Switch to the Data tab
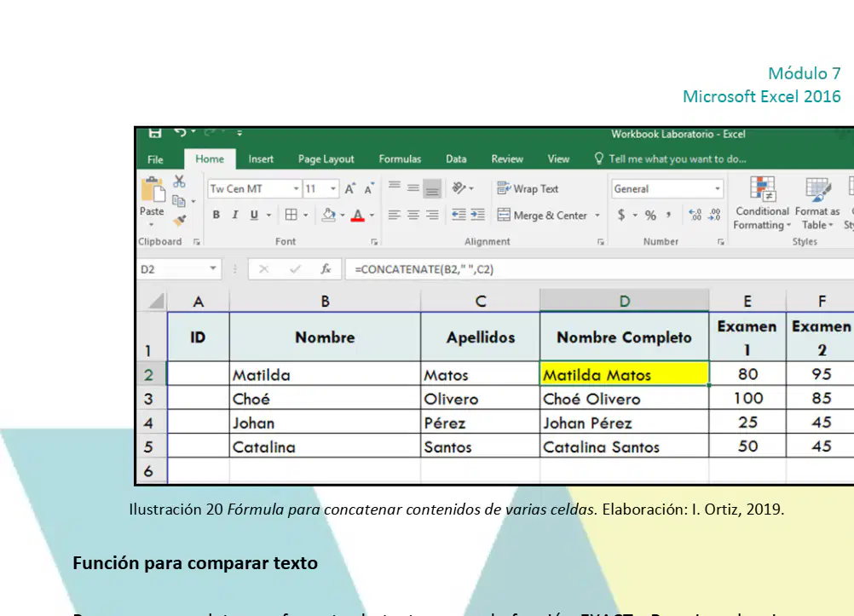 456,159
